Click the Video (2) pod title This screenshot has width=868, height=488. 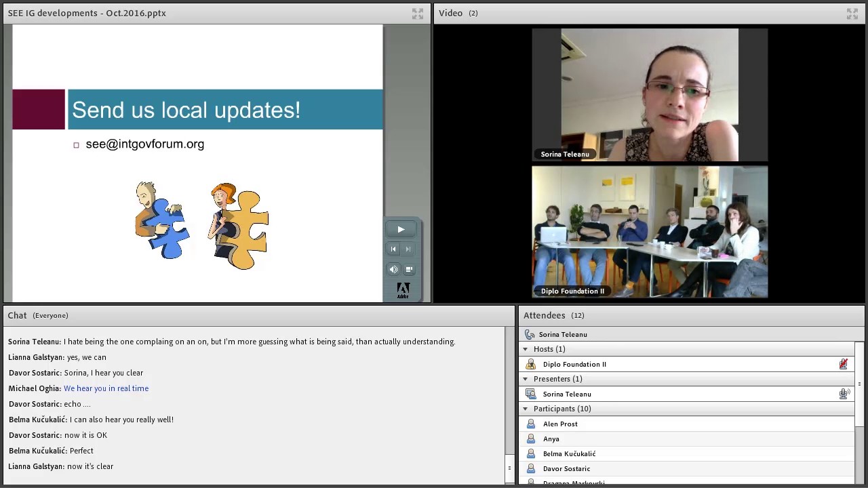pyautogui.click(x=458, y=13)
